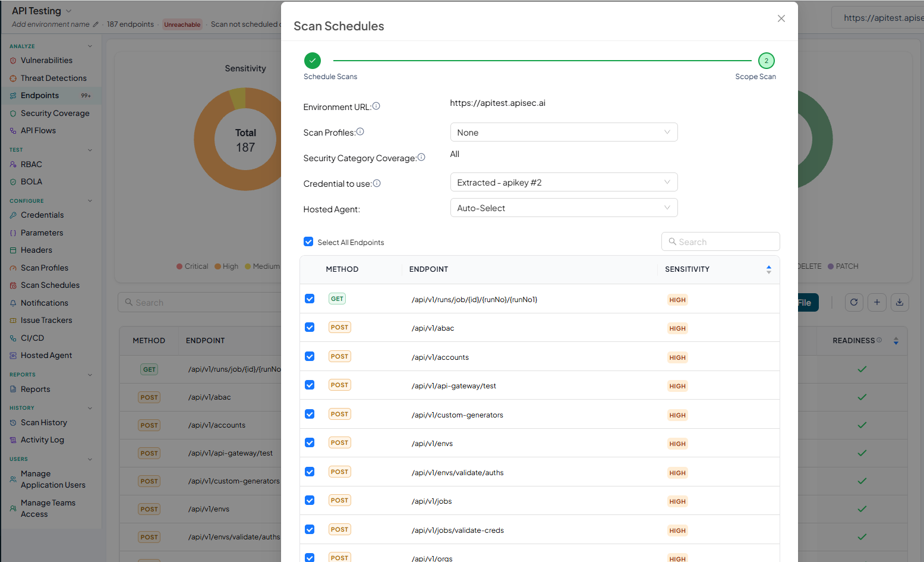The width and height of the screenshot is (924, 562).
Task: Click the Threat Detections sidebar icon
Action: [x=13, y=79]
